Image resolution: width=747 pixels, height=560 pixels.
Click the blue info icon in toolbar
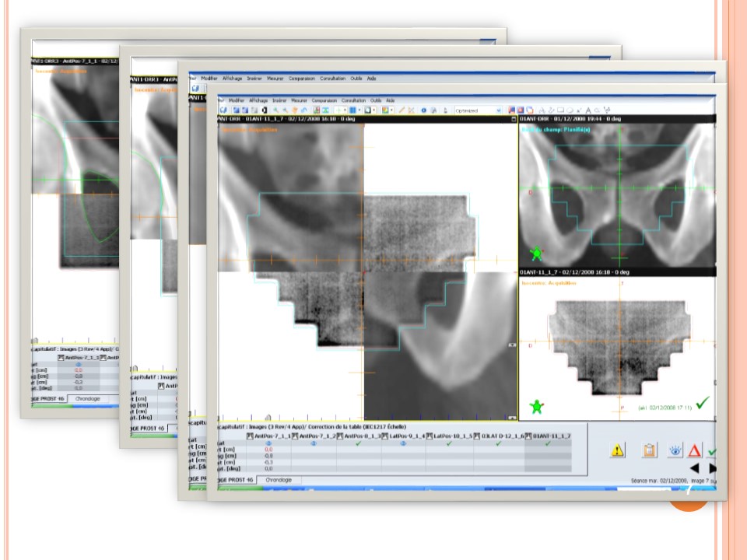424,110
